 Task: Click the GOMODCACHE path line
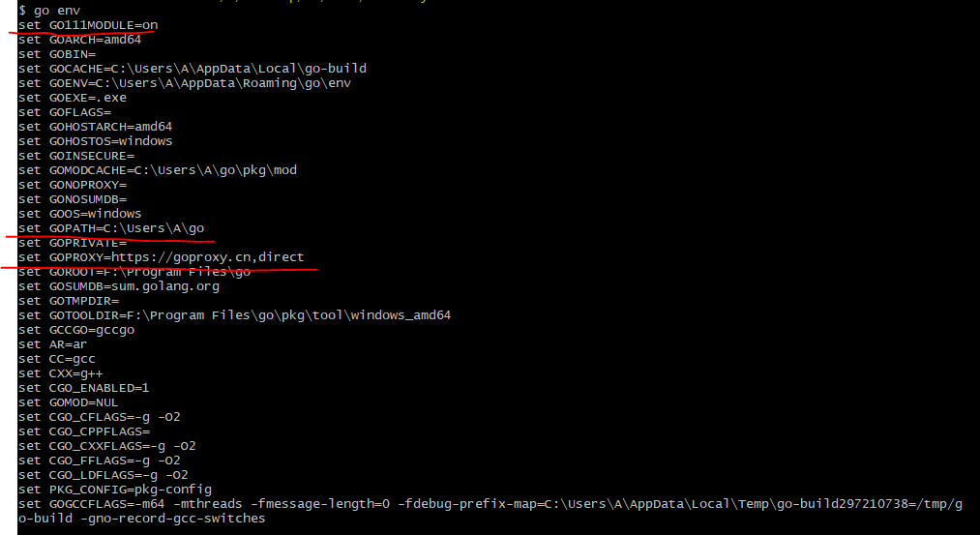coord(158,169)
